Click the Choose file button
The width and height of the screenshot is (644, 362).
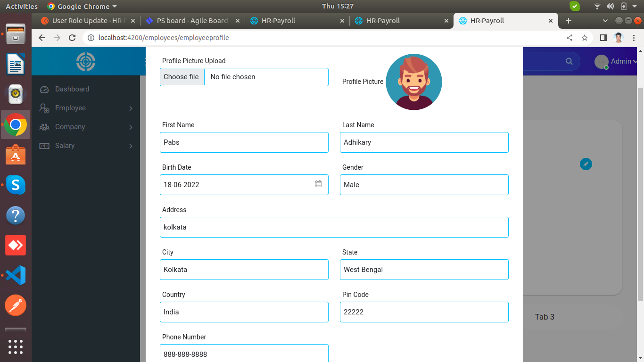pyautogui.click(x=182, y=77)
